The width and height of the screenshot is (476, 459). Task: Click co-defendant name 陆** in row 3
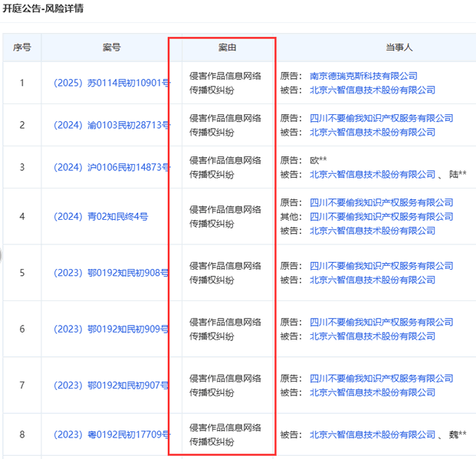click(x=458, y=174)
